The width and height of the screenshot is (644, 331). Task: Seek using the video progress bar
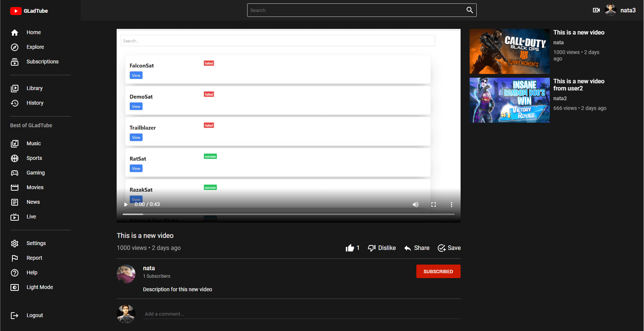coord(288,214)
